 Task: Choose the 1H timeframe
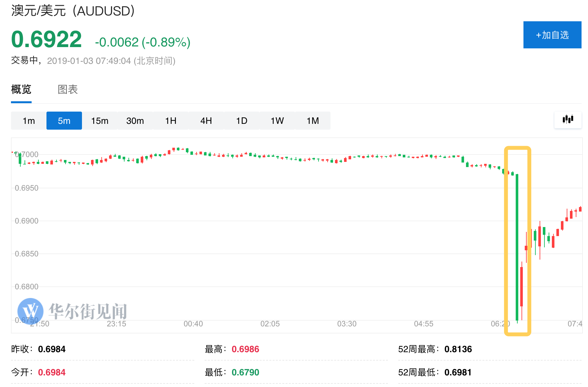click(x=170, y=121)
